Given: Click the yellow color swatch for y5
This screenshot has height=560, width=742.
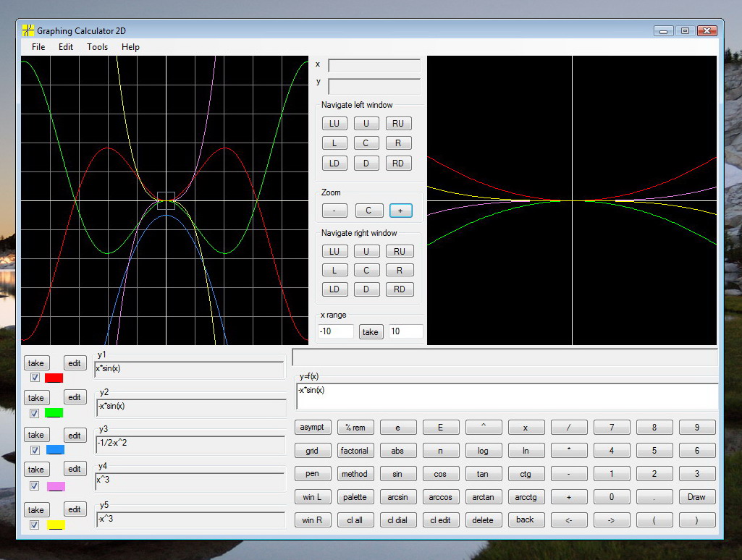Looking at the screenshot, I should (x=56, y=525).
